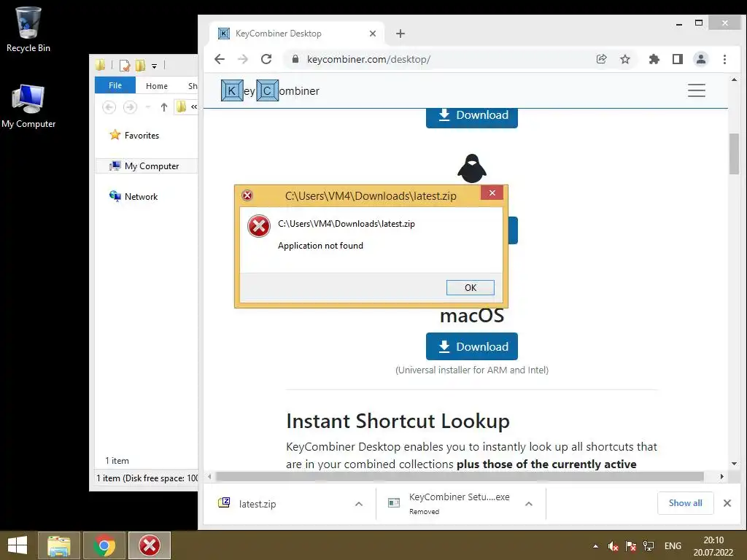Go forward in File Explorer
The image size is (747, 560).
[130, 107]
